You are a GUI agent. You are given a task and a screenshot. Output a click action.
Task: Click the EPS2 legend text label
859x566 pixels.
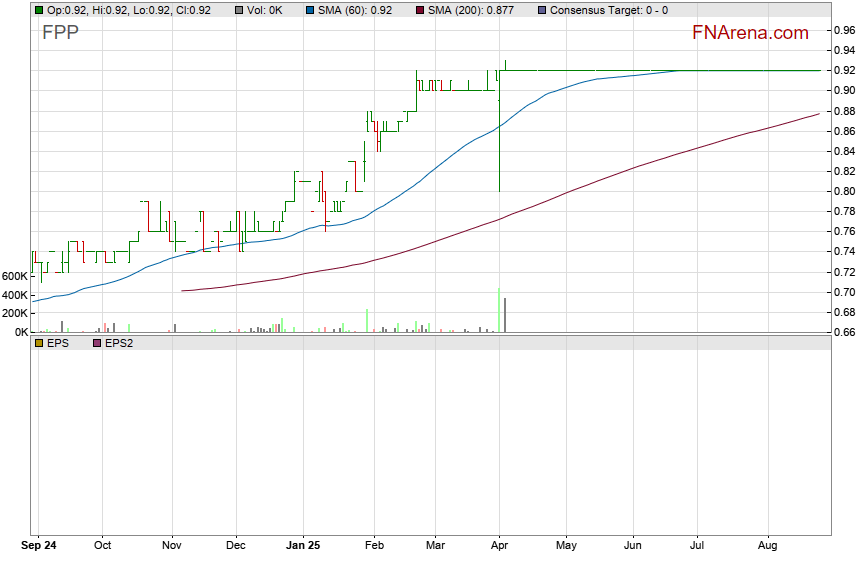(118, 343)
